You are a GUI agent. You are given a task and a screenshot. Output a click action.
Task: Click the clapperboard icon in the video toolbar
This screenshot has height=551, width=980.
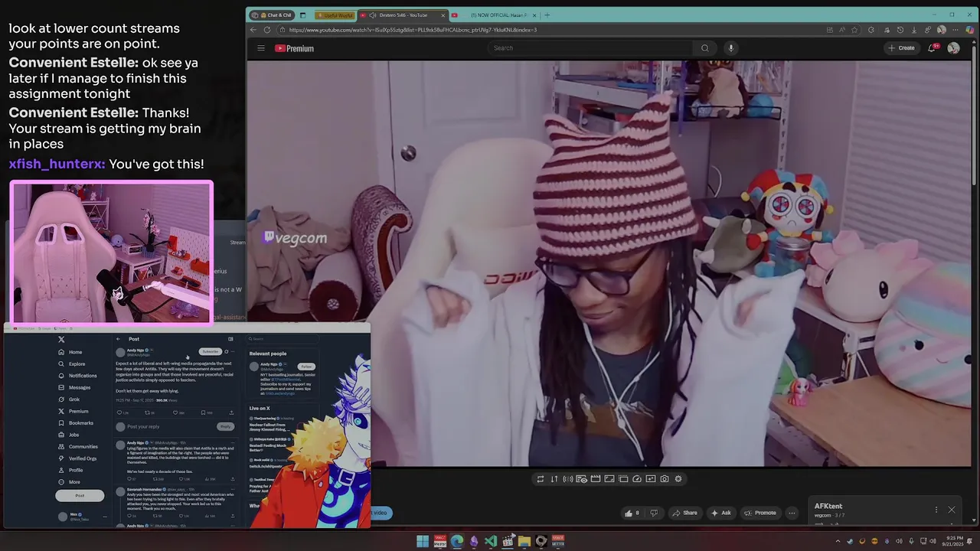click(x=596, y=479)
